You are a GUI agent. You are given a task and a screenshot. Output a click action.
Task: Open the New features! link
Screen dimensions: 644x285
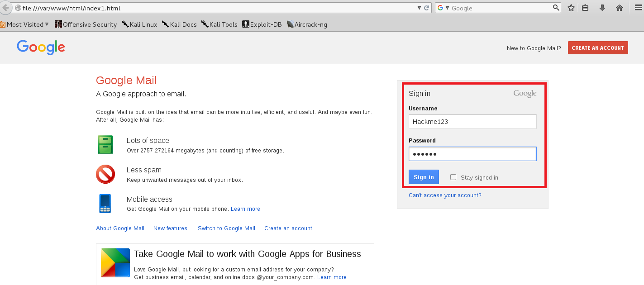[x=171, y=228]
